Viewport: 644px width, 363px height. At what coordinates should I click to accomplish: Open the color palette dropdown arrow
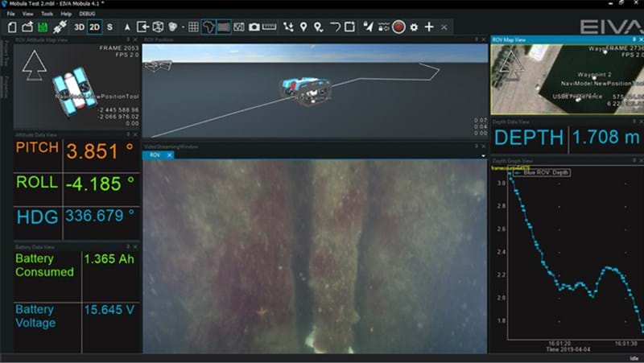point(182,27)
